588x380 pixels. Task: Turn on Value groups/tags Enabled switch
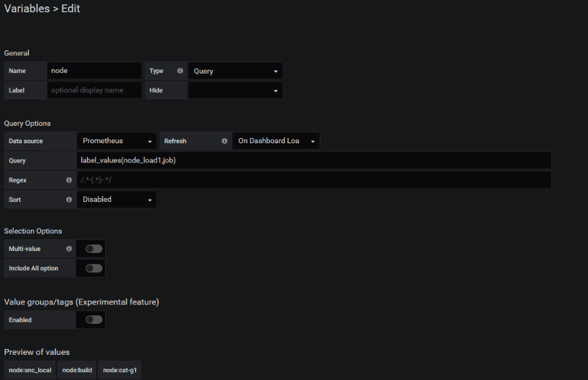pyautogui.click(x=93, y=319)
